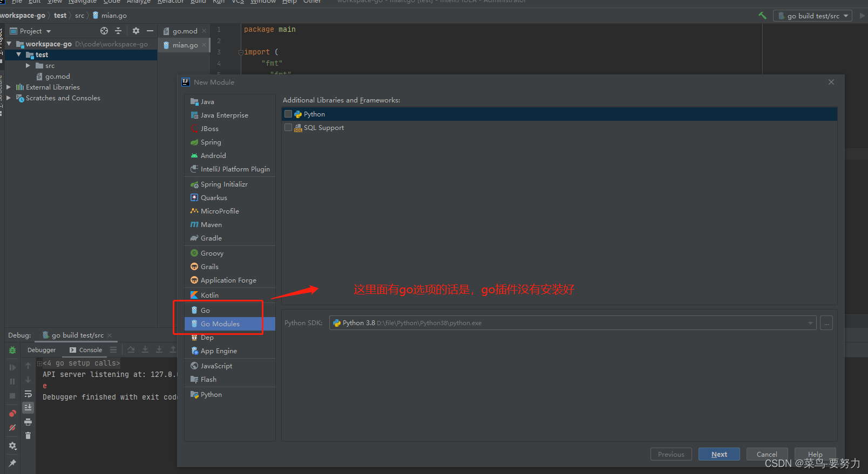The height and width of the screenshot is (474, 868).
Task: Switch to go.mod editor tab
Action: (185, 31)
